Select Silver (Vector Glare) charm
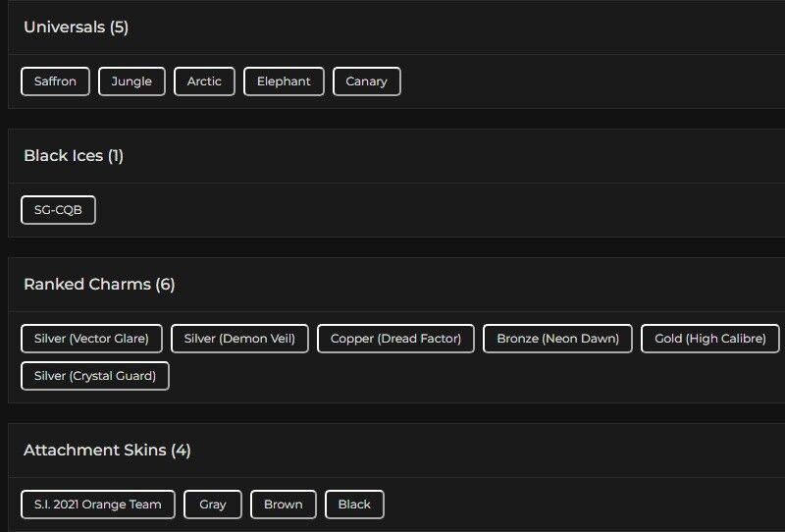This screenshot has width=785, height=532. point(91,339)
